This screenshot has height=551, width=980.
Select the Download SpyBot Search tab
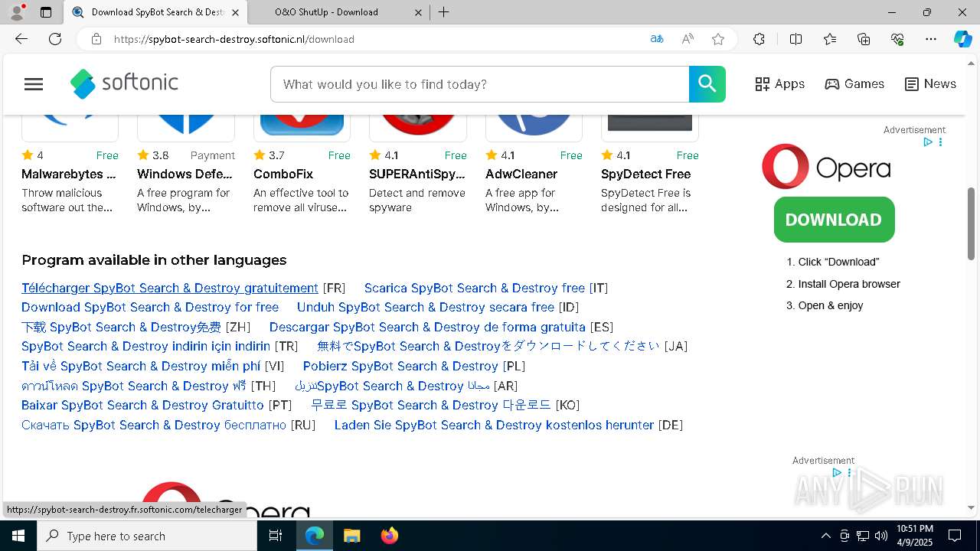pos(157,12)
